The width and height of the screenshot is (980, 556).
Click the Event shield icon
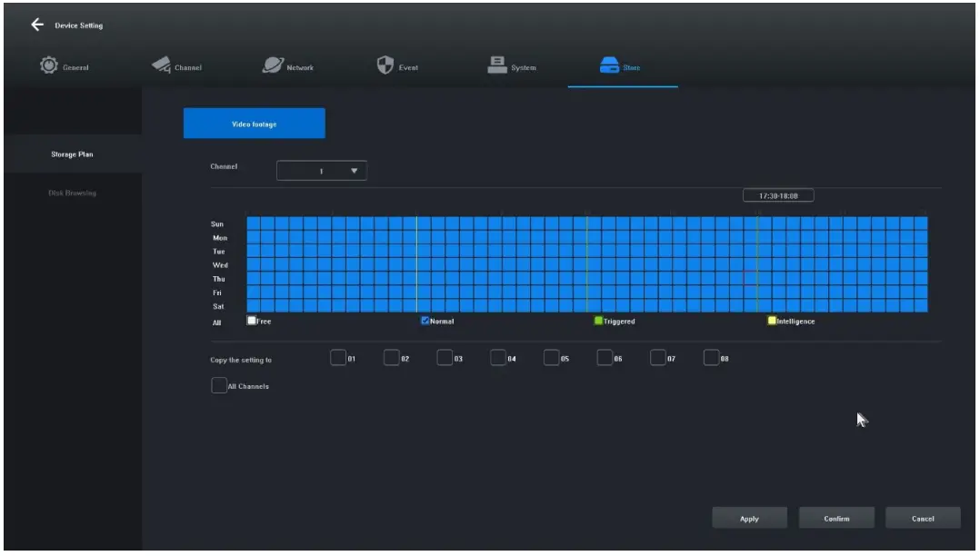point(384,64)
